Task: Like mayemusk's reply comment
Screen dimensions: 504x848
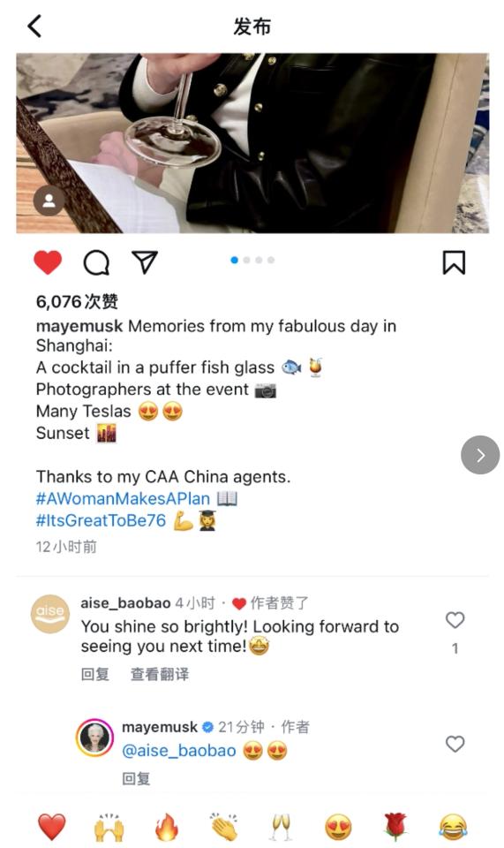Action: [x=455, y=744]
